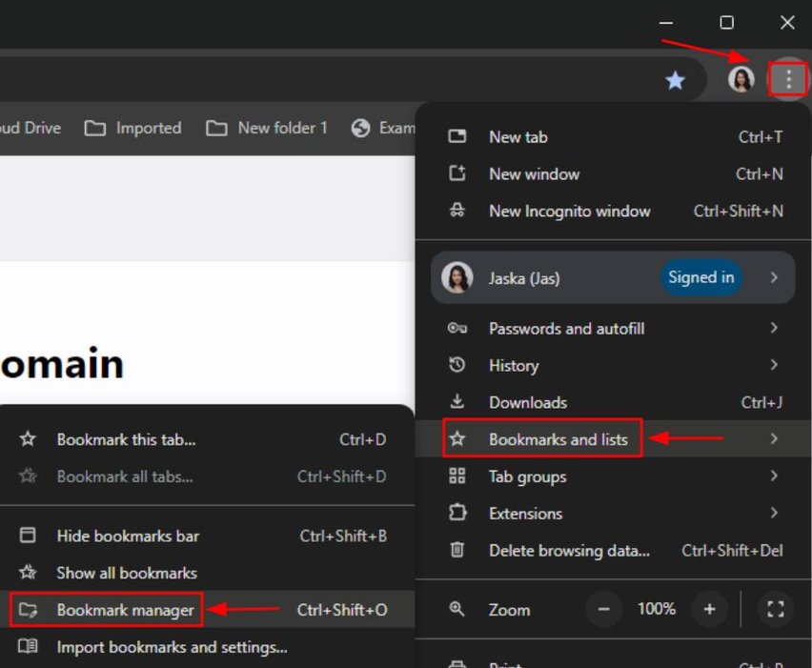This screenshot has width=812, height=668.
Task: Click the Downloads arrow icon
Action: click(457, 401)
